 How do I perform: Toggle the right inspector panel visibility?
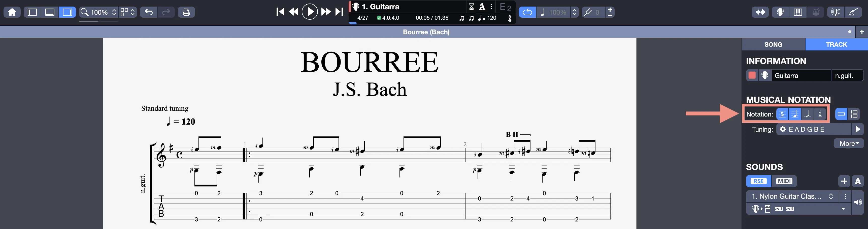point(68,12)
